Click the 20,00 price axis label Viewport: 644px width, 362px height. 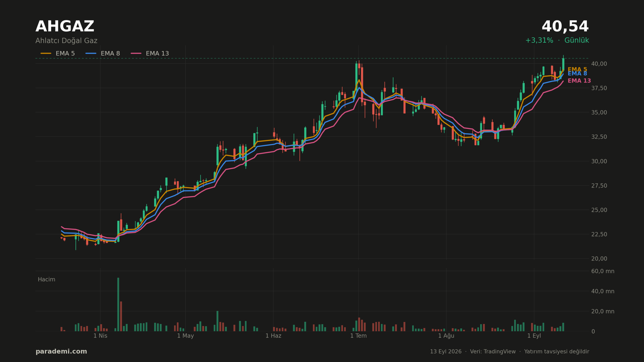pyautogui.click(x=599, y=259)
